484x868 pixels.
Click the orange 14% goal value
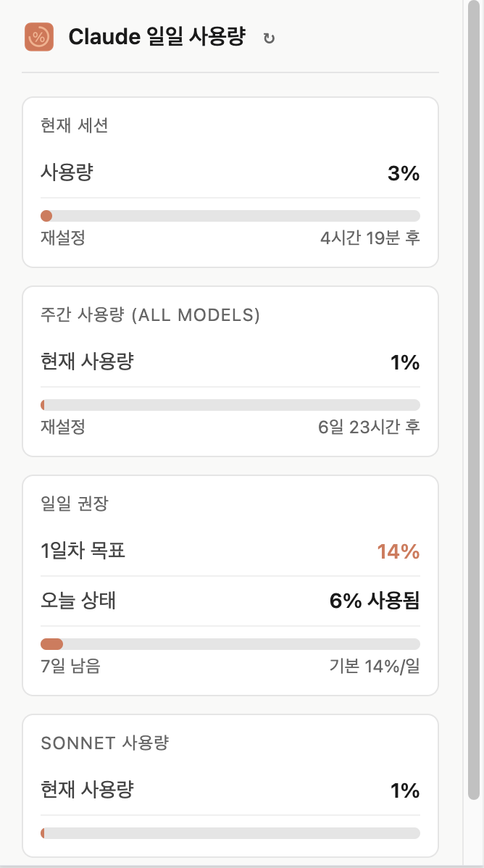pos(398,552)
